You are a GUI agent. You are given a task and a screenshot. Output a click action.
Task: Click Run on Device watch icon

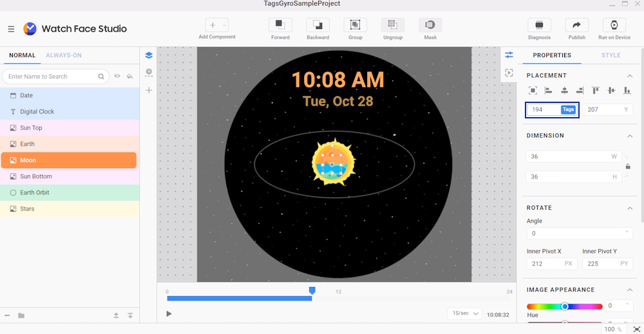614,25
